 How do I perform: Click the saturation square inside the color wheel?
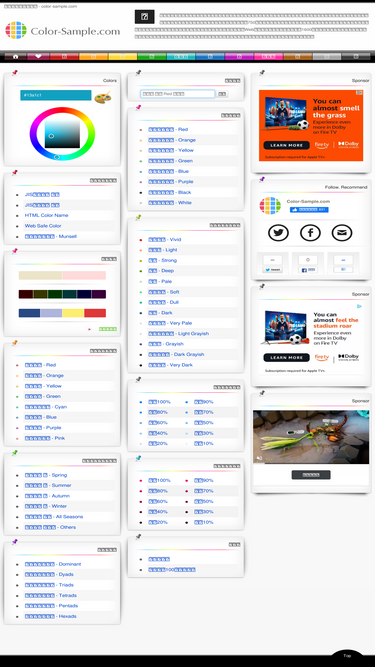62,134
